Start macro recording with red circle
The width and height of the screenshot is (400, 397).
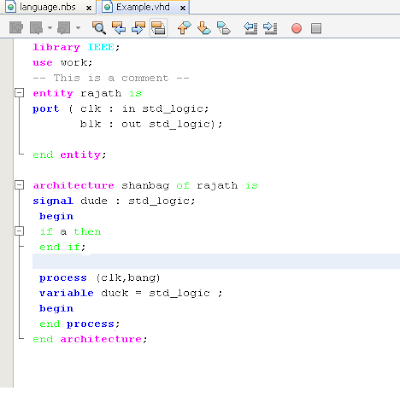pyautogui.click(x=296, y=28)
